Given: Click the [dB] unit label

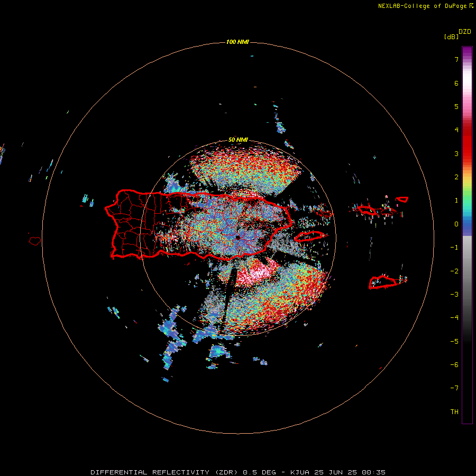Looking at the screenshot, I should (451, 37).
